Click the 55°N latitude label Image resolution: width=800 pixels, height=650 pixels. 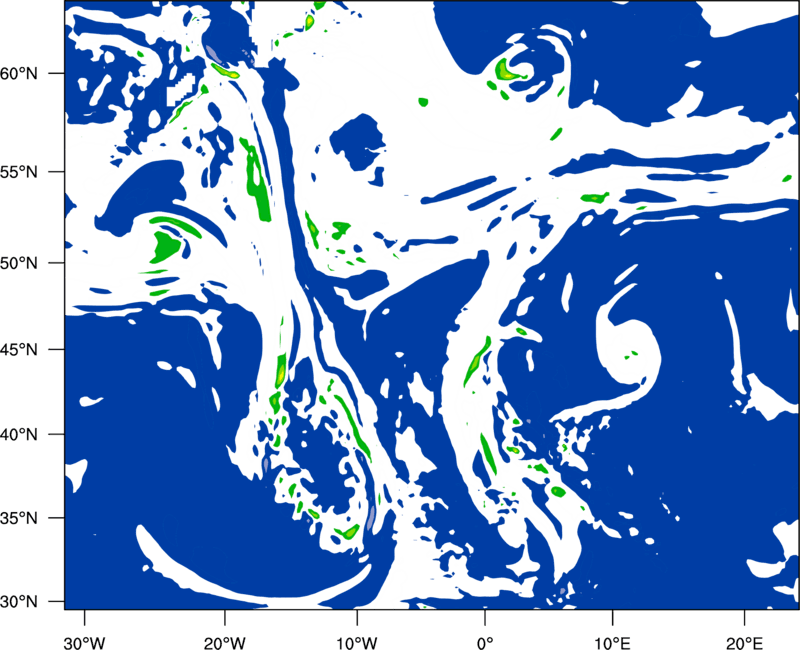point(19,172)
